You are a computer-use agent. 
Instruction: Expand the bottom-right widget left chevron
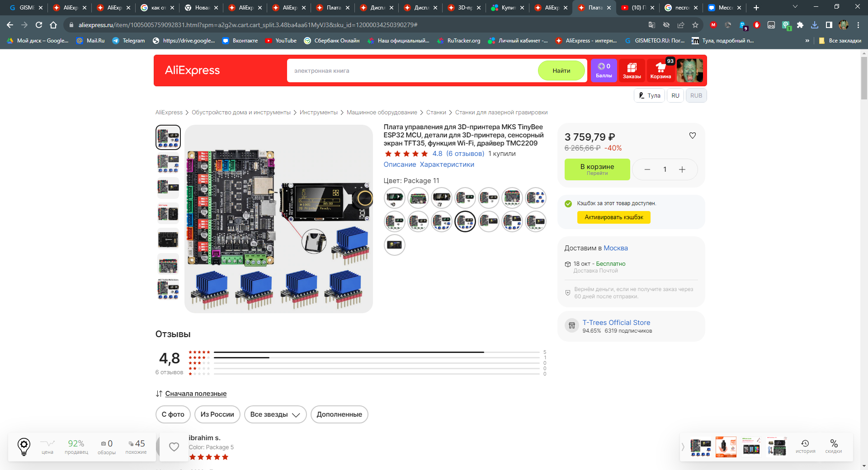point(683,447)
